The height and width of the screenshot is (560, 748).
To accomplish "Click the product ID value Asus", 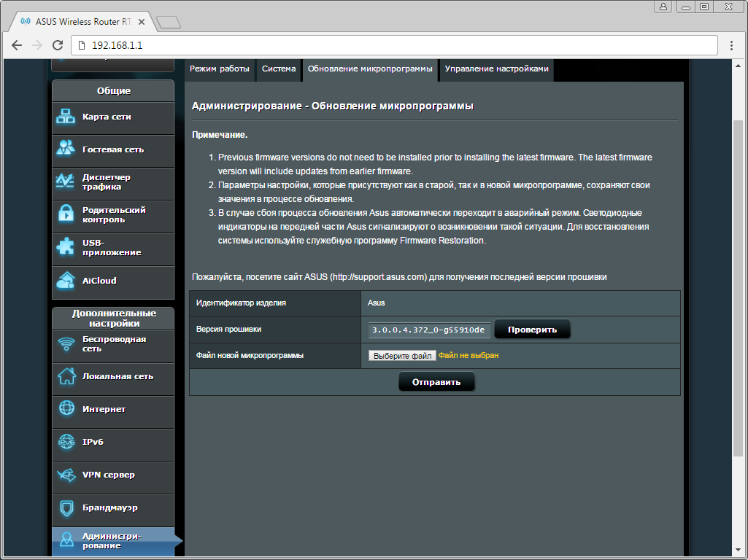I will point(376,303).
